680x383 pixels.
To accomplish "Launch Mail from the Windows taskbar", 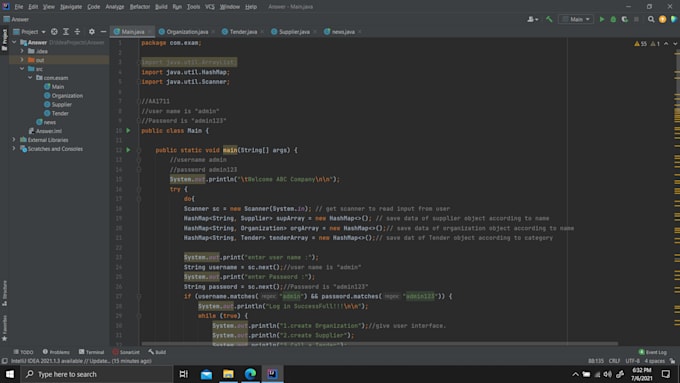I will (206, 374).
